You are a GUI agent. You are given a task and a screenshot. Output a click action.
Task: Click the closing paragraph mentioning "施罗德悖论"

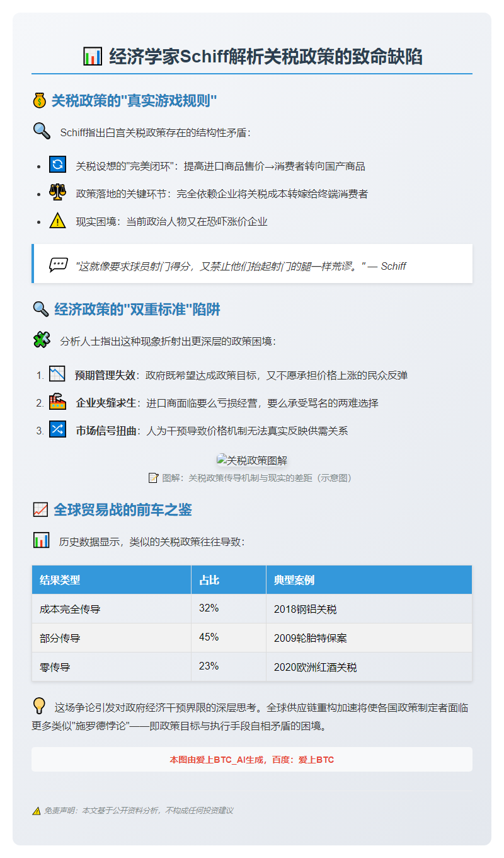click(252, 716)
